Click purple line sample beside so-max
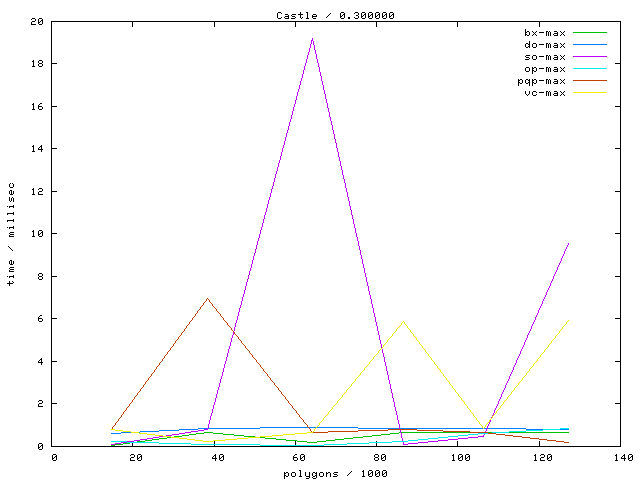The height and width of the screenshot is (480, 640). [589, 57]
